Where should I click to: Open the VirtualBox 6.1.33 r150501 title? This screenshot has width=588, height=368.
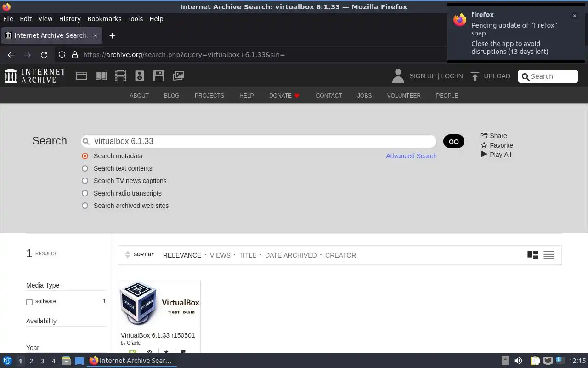tap(158, 335)
